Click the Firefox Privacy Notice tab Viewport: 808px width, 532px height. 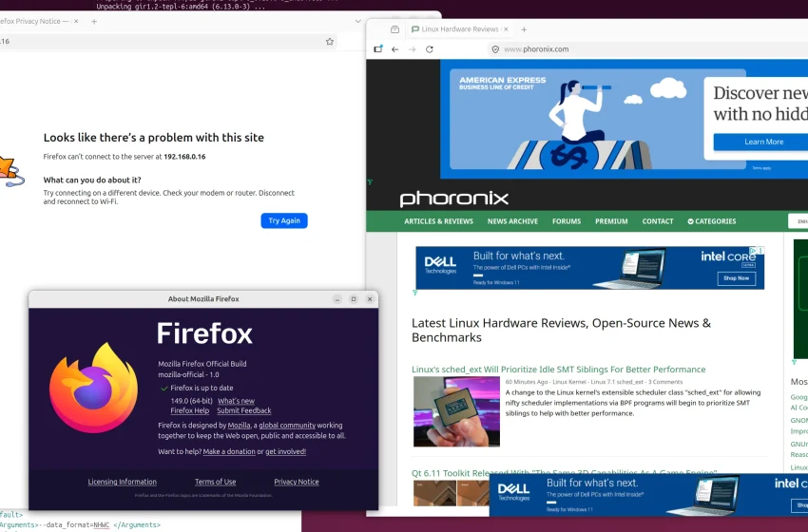[37, 21]
